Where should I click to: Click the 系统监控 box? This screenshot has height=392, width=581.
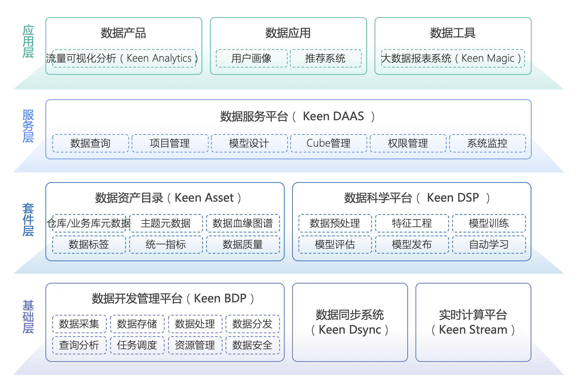(488, 143)
